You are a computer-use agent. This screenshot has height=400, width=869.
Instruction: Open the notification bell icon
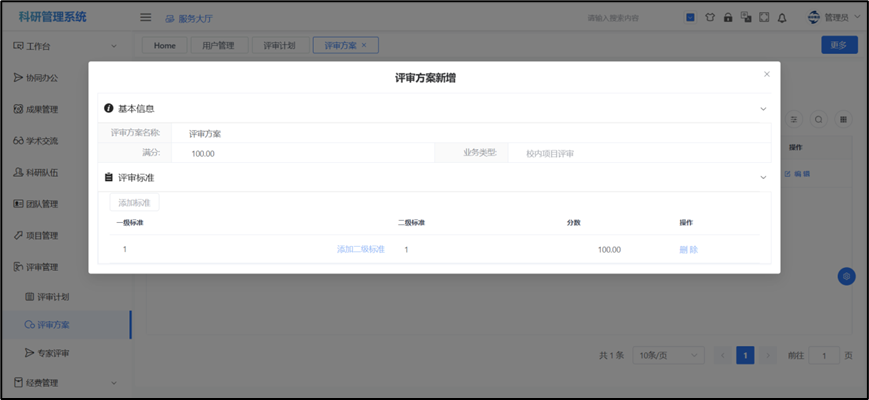click(782, 17)
